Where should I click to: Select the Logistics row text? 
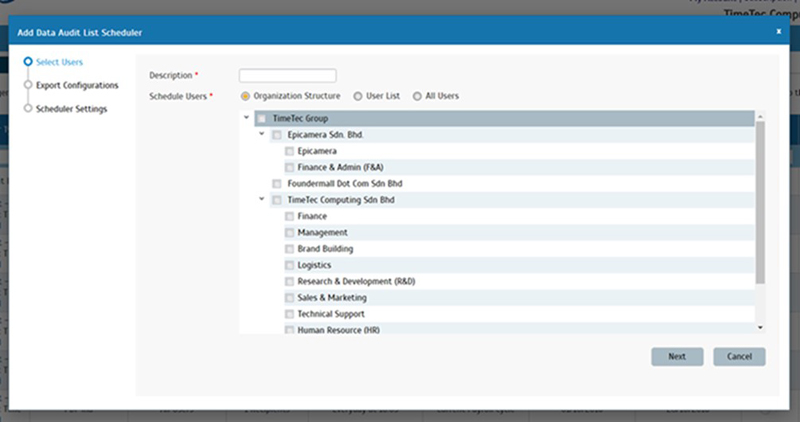[314, 265]
